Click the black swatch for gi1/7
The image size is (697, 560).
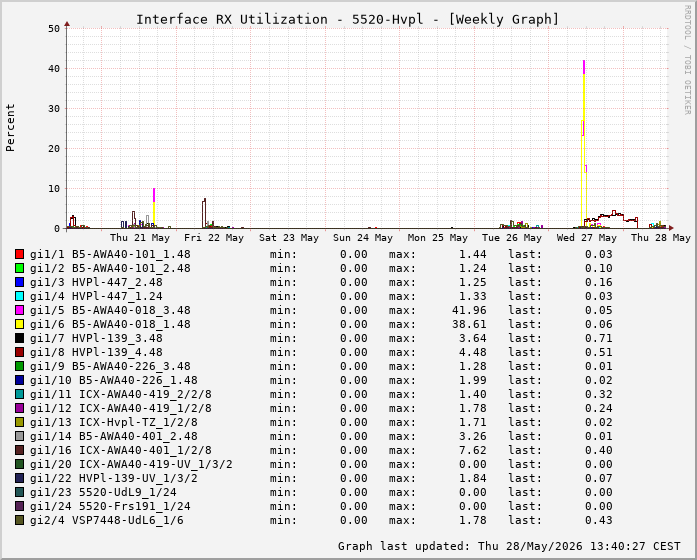(19, 338)
